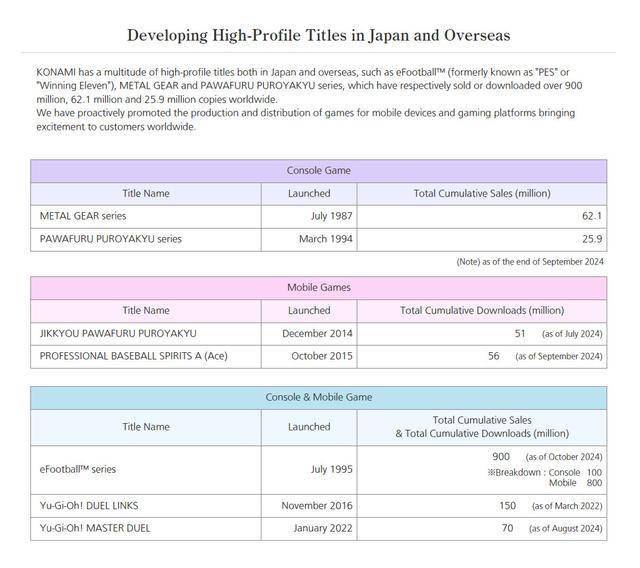Select the 'Console & Mobile Game' table header

click(x=318, y=397)
